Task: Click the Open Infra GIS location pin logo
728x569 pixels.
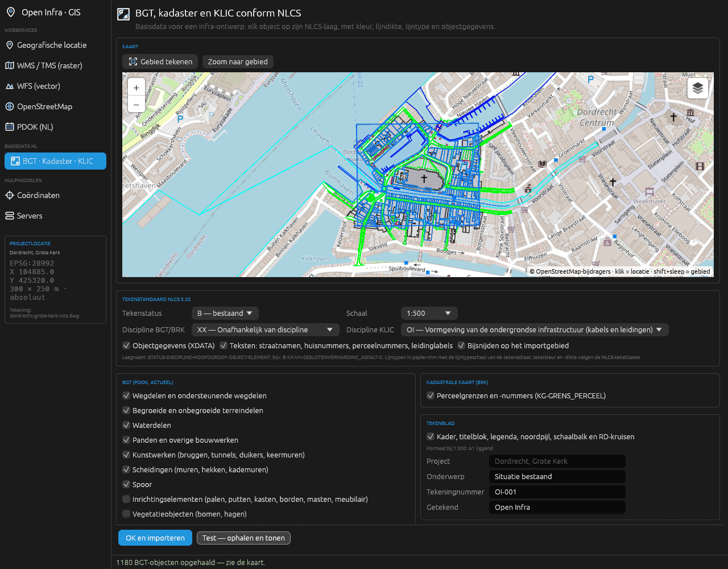Action: (x=10, y=12)
